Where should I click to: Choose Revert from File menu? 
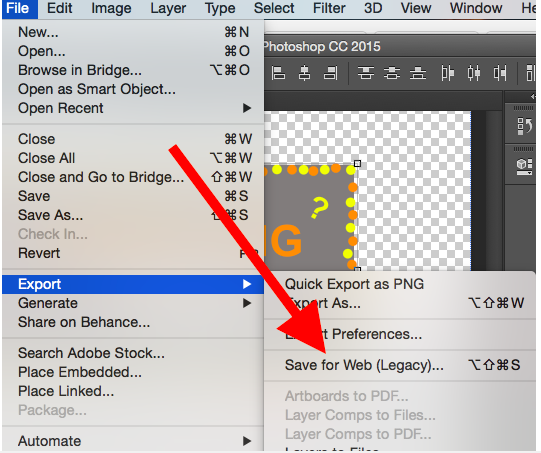(133, 253)
